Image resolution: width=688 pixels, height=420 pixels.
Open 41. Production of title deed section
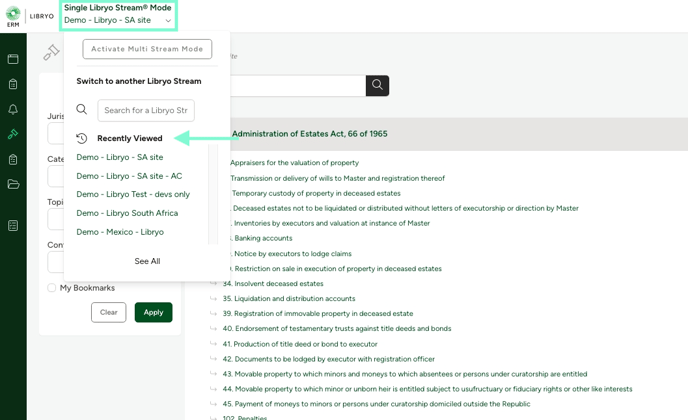pos(300,344)
